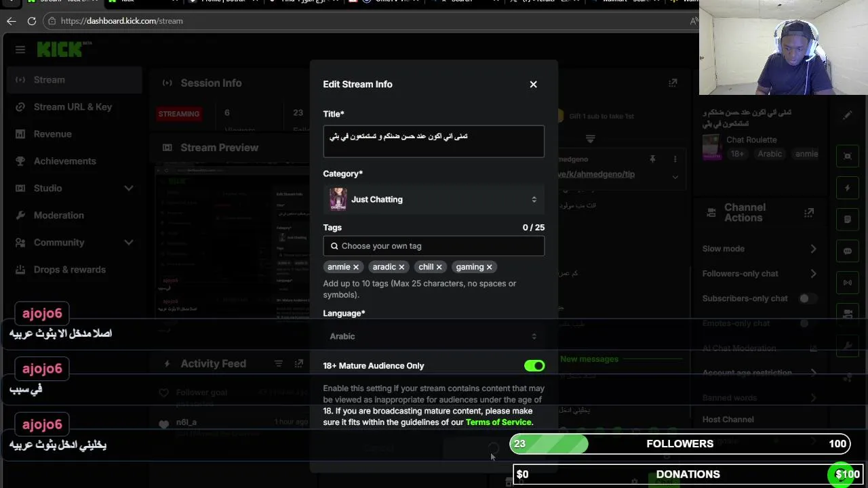This screenshot has height=488, width=868.
Task: Click the Choose your own tag field
Action: pos(434,246)
